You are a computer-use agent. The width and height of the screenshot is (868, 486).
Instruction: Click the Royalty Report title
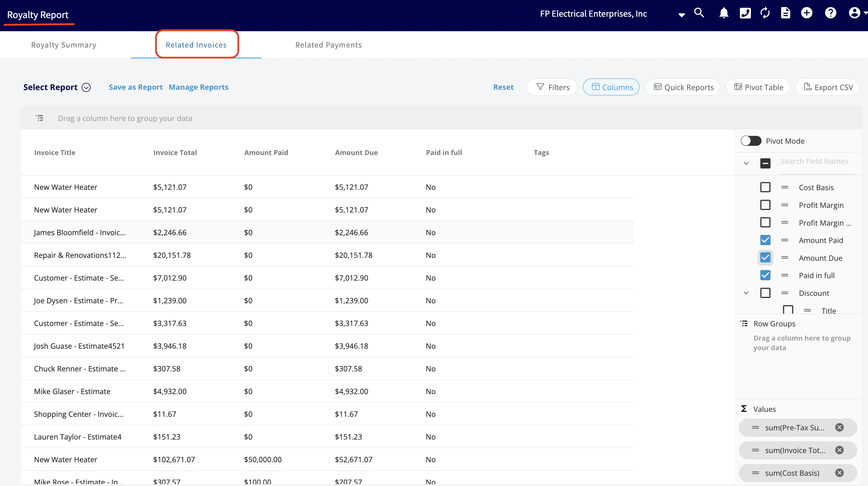pyautogui.click(x=38, y=15)
